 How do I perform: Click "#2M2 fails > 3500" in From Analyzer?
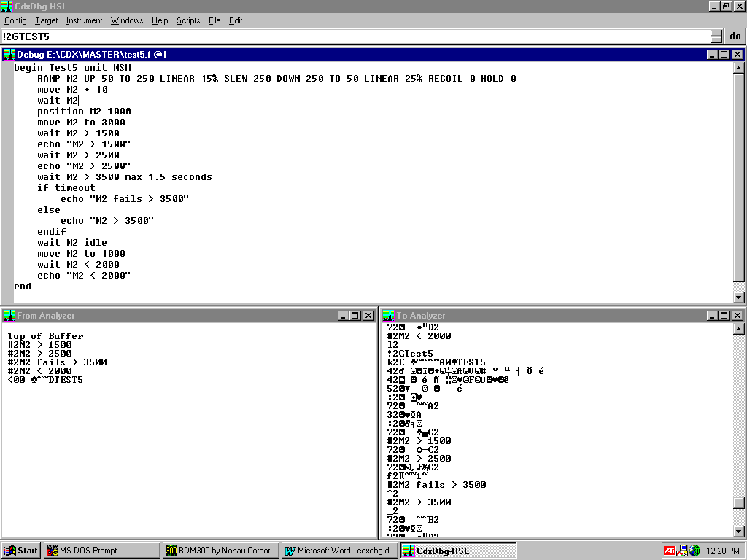click(x=57, y=362)
